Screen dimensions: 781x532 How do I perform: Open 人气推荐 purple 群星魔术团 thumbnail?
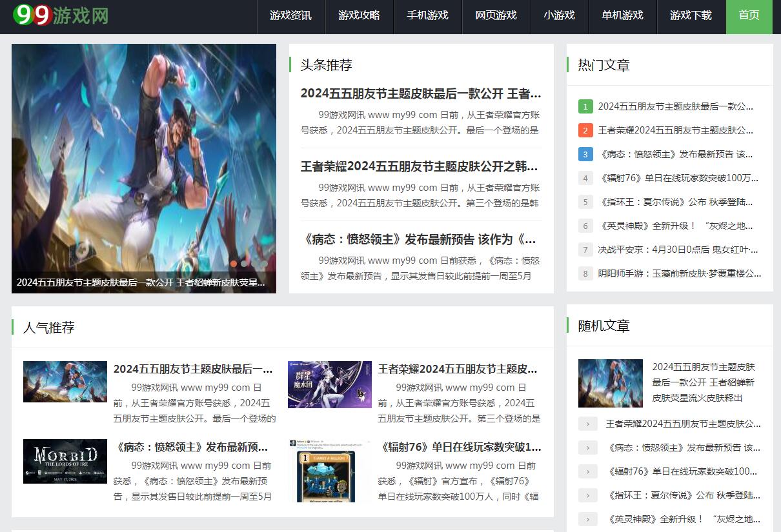330,384
